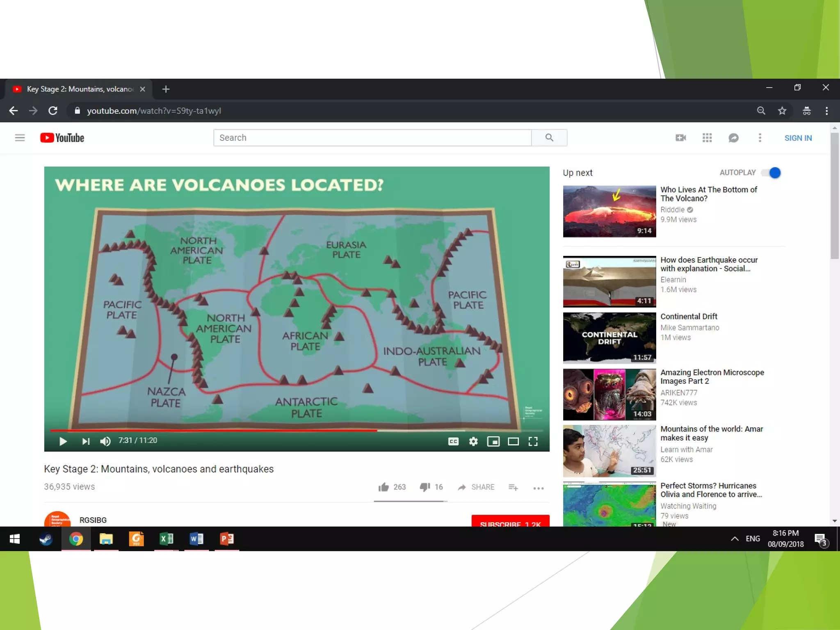The image size is (840, 630).
Task: Enable miniplayer mode
Action: click(493, 441)
